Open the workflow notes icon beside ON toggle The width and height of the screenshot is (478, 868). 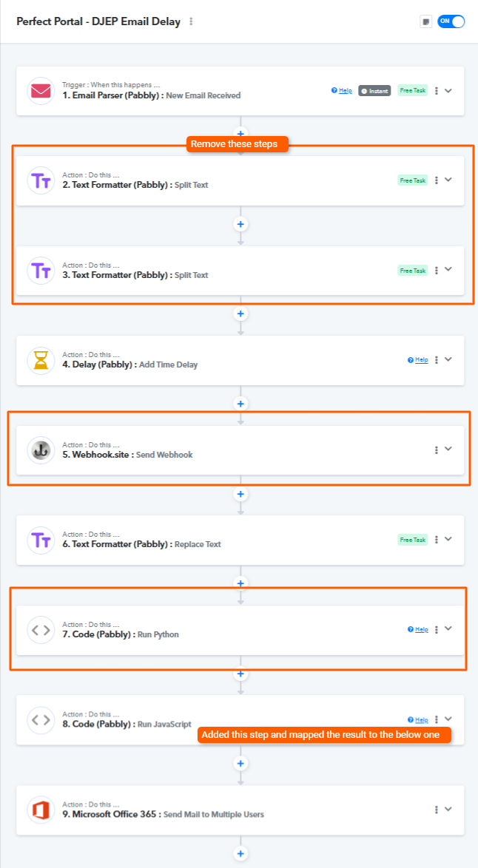(x=426, y=21)
